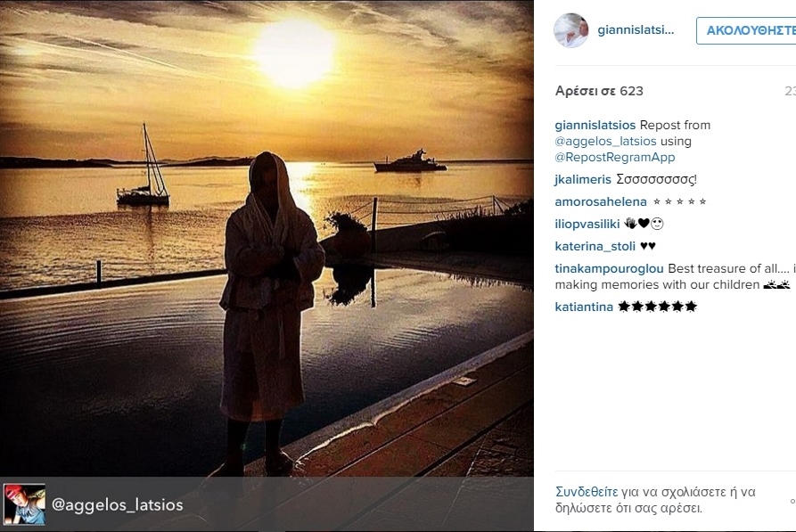
Task: Click the ΑΚΟΛΟΥΘΗΣΤΕ follow button
Action: click(746, 30)
